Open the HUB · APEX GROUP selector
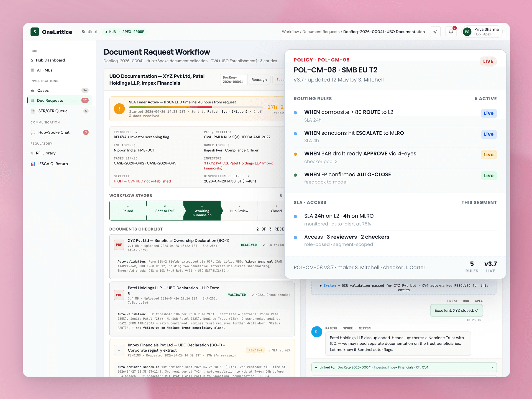This screenshot has width=532, height=399. click(125, 32)
